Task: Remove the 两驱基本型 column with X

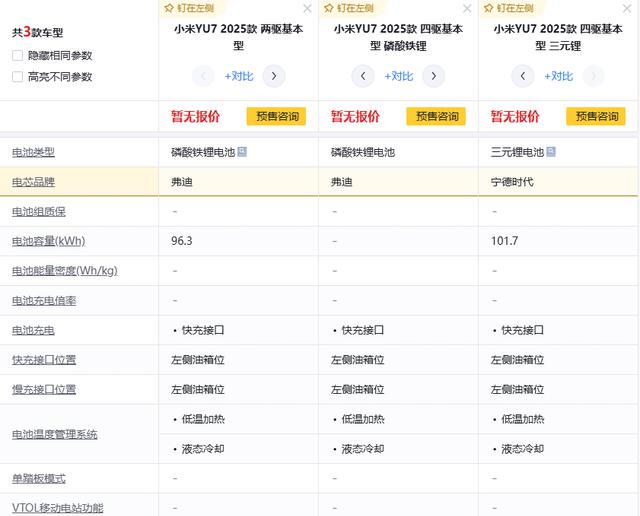Action: [307, 8]
